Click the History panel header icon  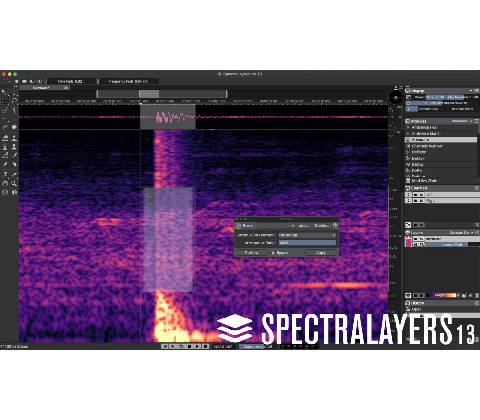pyautogui.click(x=408, y=303)
